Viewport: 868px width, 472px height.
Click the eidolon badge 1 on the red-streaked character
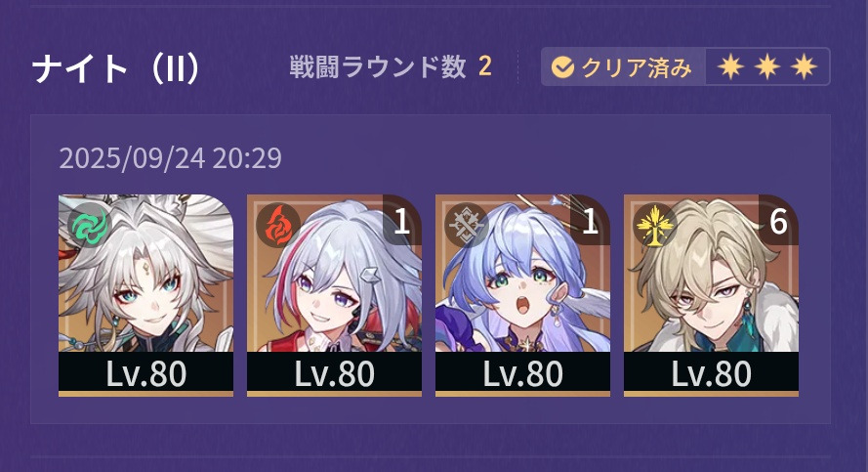(402, 221)
